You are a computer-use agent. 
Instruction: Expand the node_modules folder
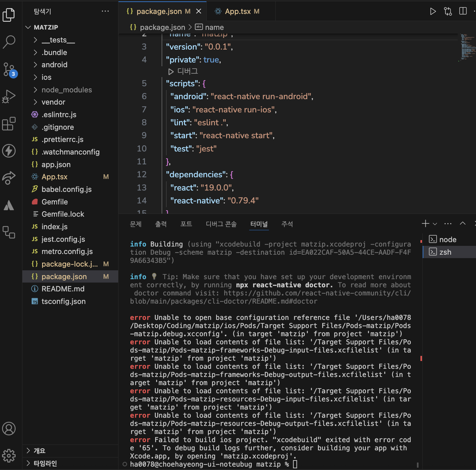[70, 90]
